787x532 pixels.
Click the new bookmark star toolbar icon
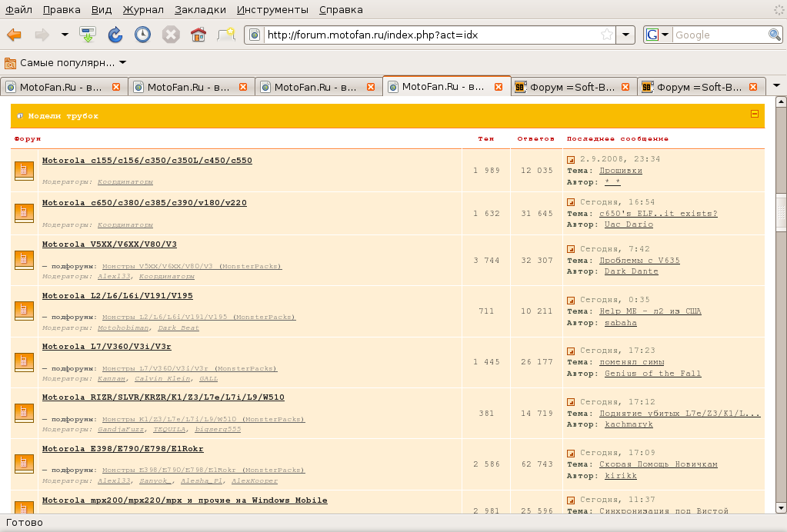(x=226, y=35)
